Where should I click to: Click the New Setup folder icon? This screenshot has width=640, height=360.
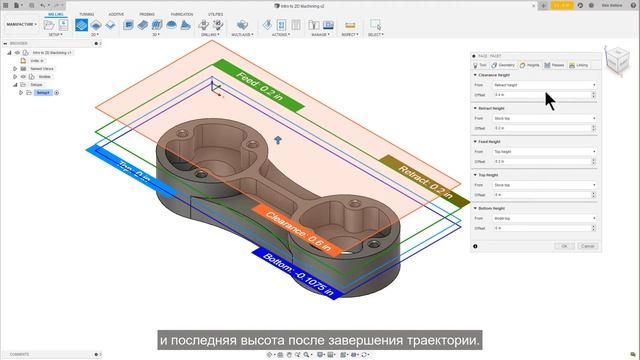click(49, 25)
